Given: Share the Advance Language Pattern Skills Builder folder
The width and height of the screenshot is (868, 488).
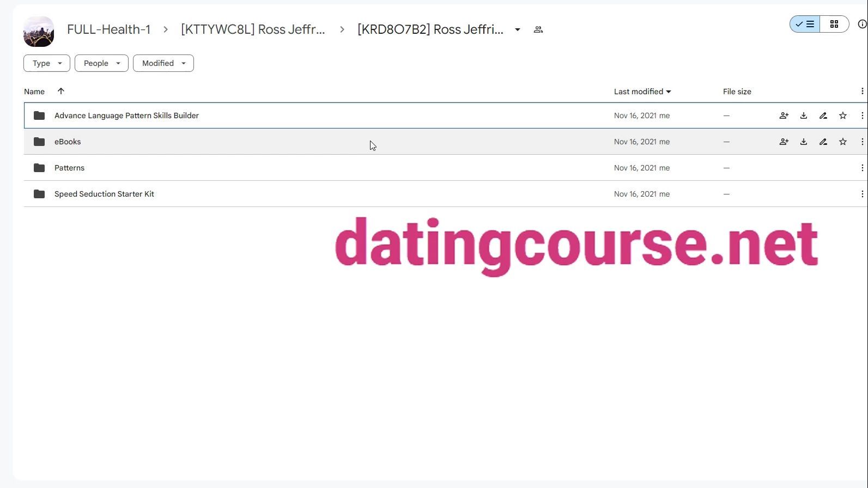Looking at the screenshot, I should tap(784, 115).
